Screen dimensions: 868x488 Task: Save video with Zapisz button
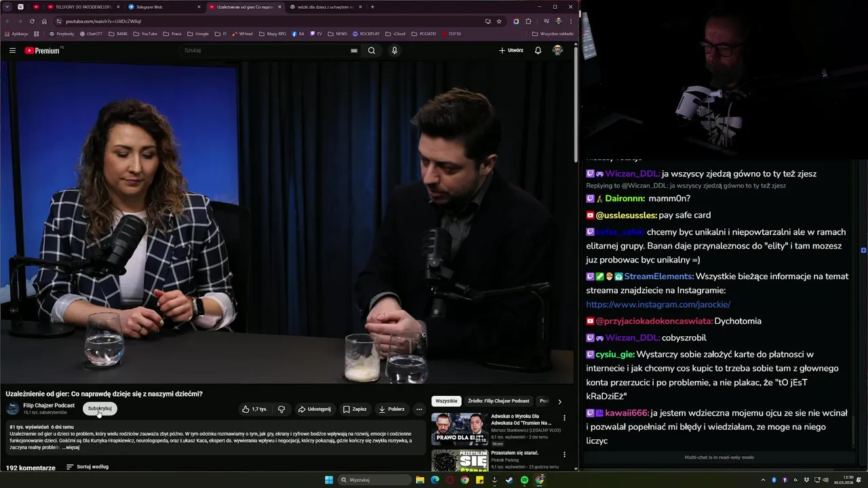[x=355, y=409]
